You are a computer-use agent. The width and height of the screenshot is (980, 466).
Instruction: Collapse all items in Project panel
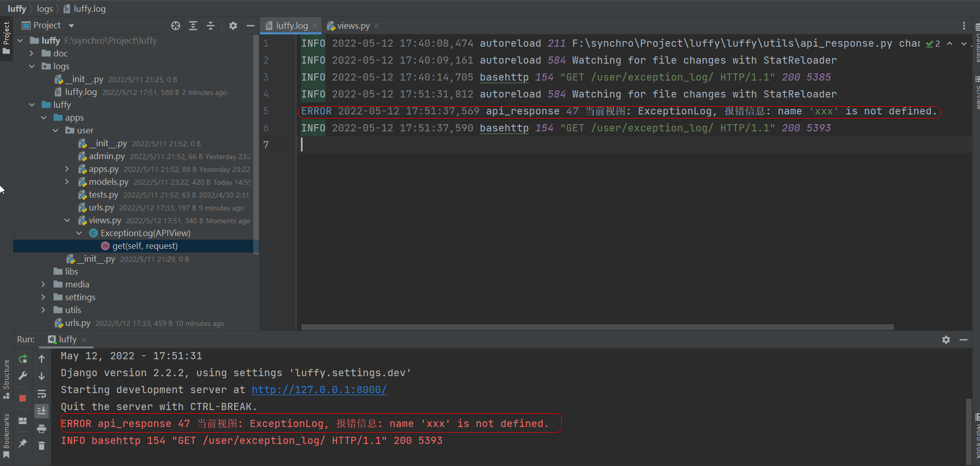click(x=211, y=26)
